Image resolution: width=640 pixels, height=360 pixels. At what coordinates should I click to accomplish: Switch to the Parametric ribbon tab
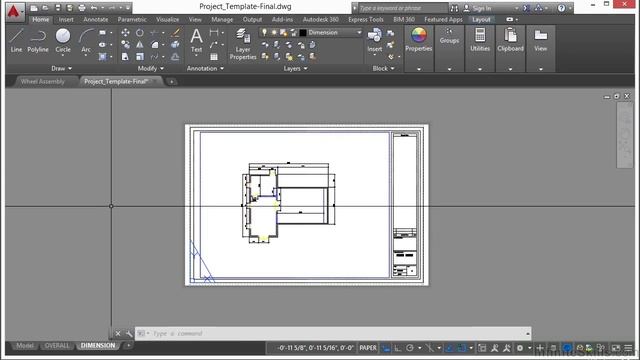132,19
